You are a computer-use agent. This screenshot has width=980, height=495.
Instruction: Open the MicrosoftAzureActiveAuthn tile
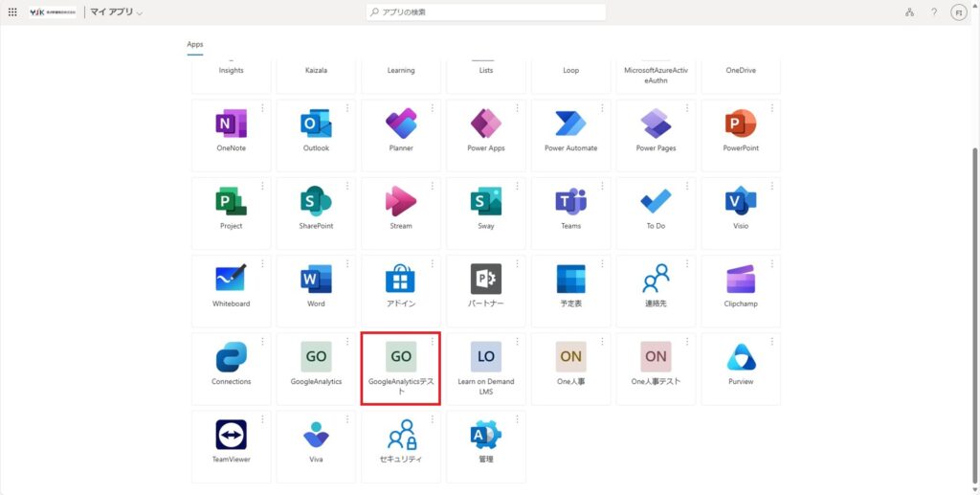pos(657,77)
